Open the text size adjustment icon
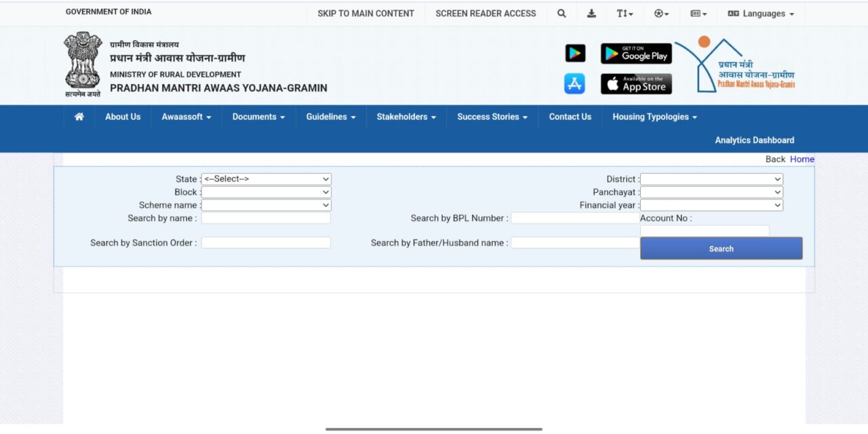Screen dimensions: 868x434 625,14
